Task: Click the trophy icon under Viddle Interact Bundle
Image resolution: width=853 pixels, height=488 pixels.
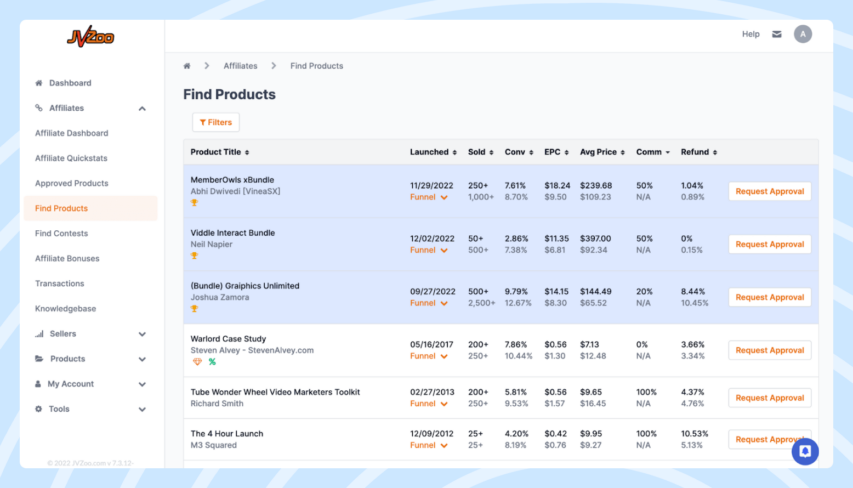Action: click(x=195, y=256)
